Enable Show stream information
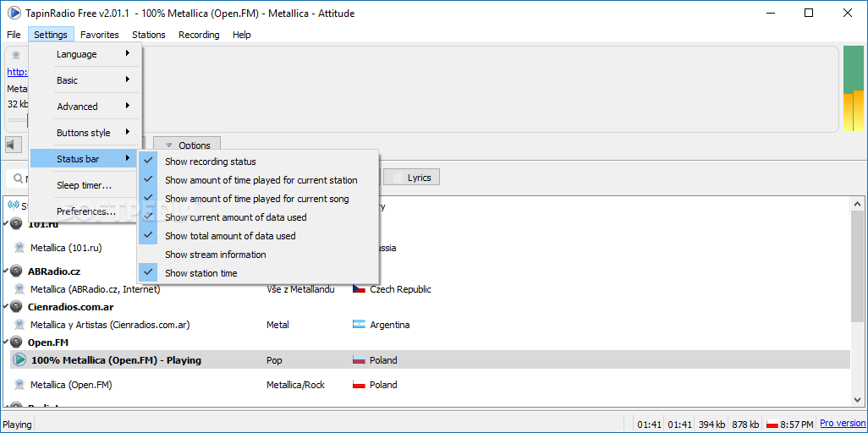This screenshot has width=868, height=433. 258,255
